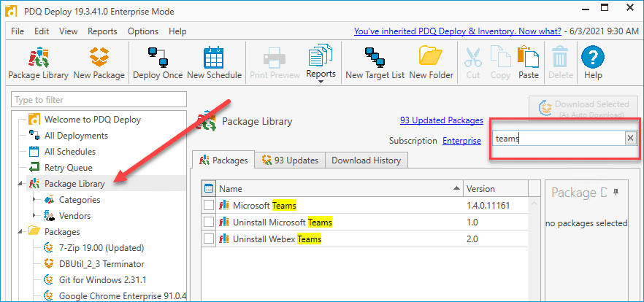The height and width of the screenshot is (302, 644).
Task: Clear the teams search box
Action: click(630, 139)
